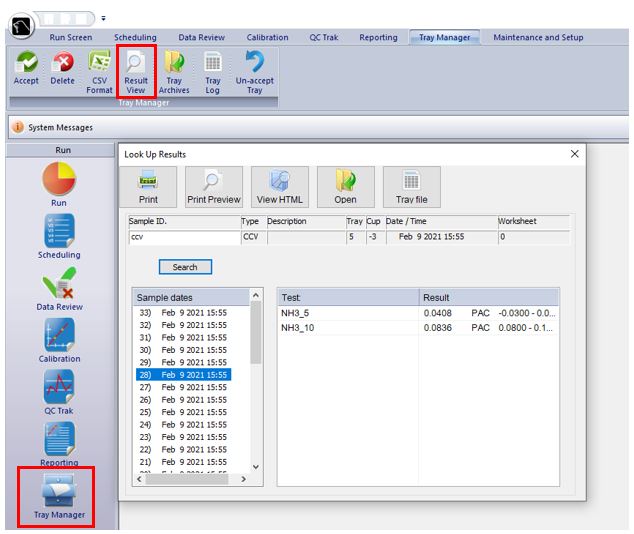Open the Maintenance and Setup tab

point(538,38)
